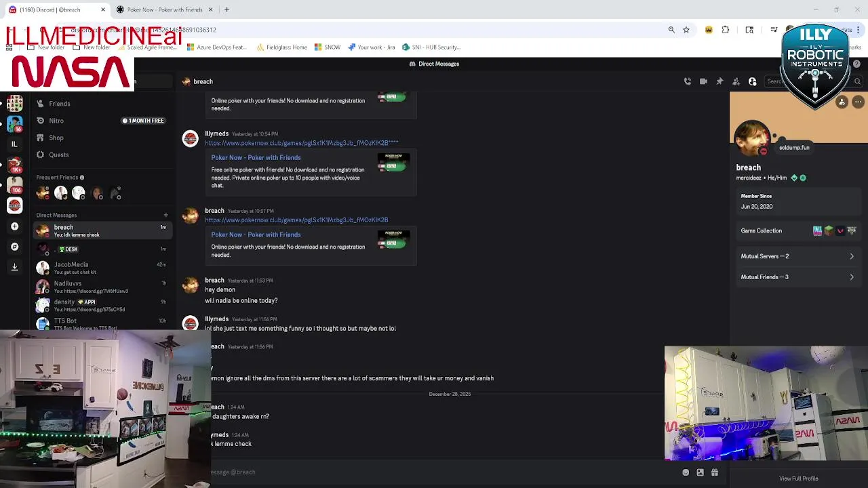The height and width of the screenshot is (488, 868).
Task: Open the Nadiluvvs direct message
Action: [x=102, y=287]
